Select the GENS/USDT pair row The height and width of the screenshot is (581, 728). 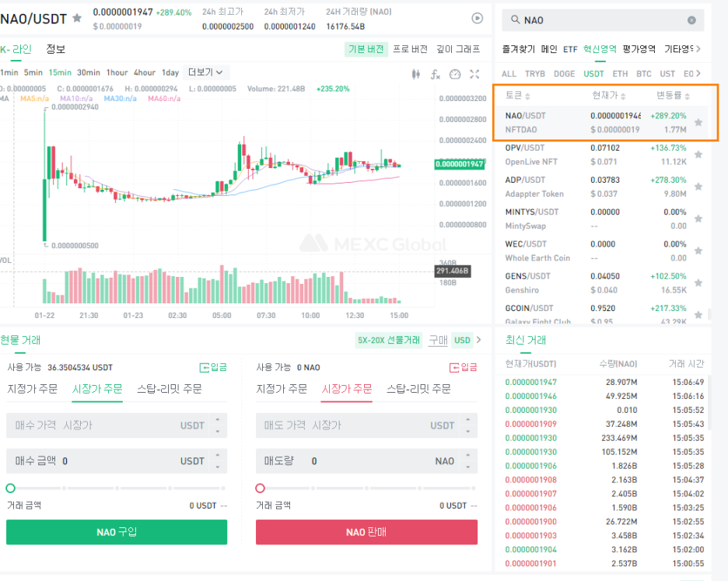pos(600,283)
